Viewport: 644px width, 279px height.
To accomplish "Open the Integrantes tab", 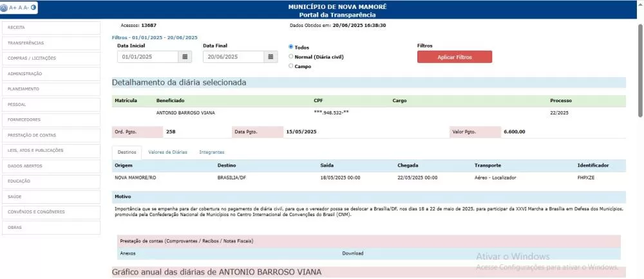I will (x=212, y=152).
